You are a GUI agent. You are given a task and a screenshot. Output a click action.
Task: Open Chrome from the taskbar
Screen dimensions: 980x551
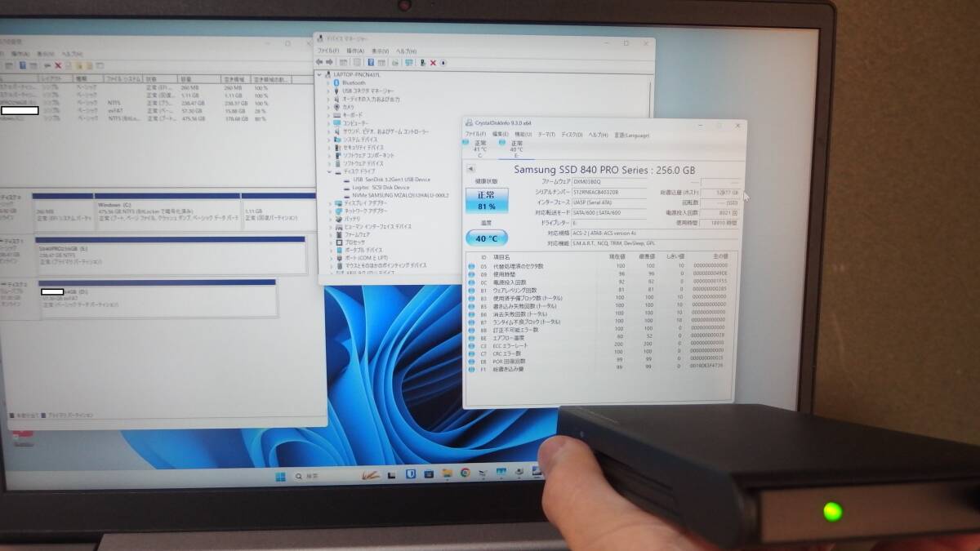(465, 473)
